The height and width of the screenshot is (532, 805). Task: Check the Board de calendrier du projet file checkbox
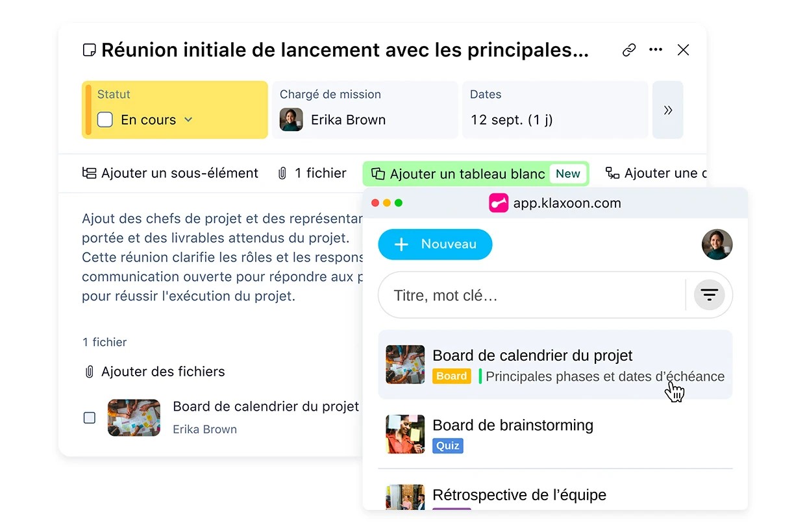coord(89,417)
